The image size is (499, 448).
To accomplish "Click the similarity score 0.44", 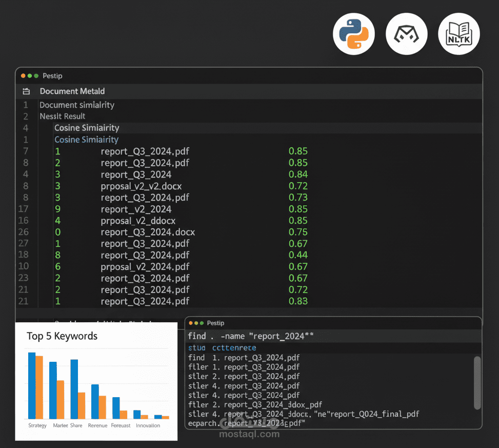I will click(x=298, y=255).
